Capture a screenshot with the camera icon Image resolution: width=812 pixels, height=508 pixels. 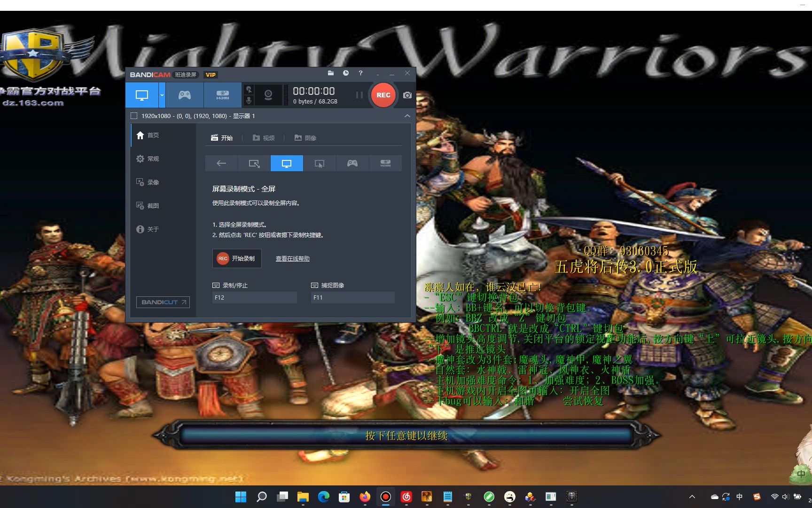point(407,95)
